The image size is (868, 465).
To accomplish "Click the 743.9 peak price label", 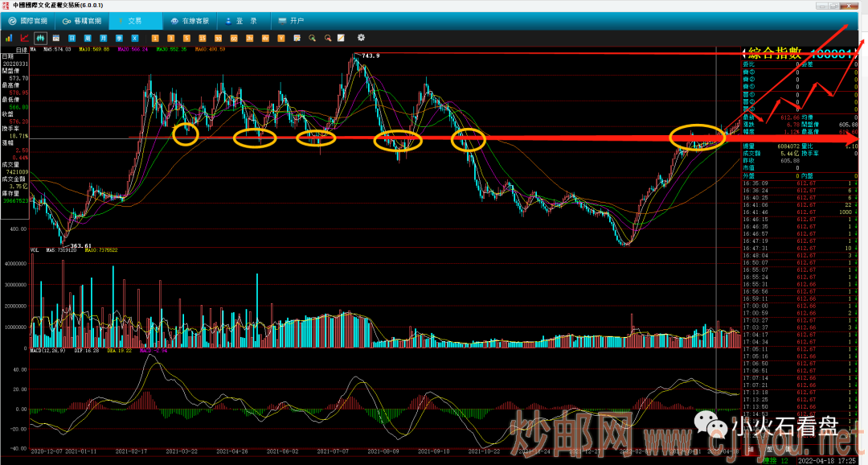I will 370,56.
